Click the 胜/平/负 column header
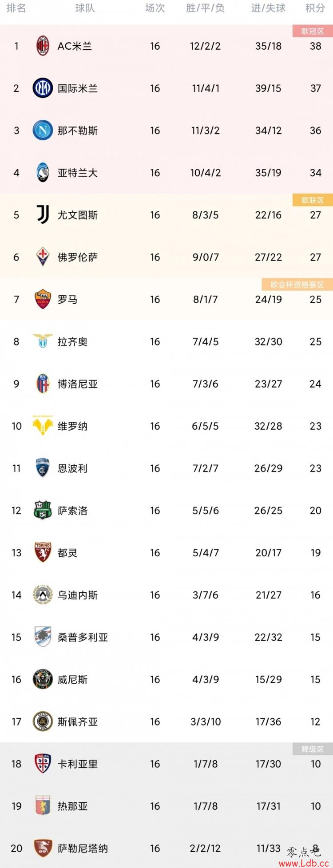The height and width of the screenshot is (868, 333). [205, 8]
